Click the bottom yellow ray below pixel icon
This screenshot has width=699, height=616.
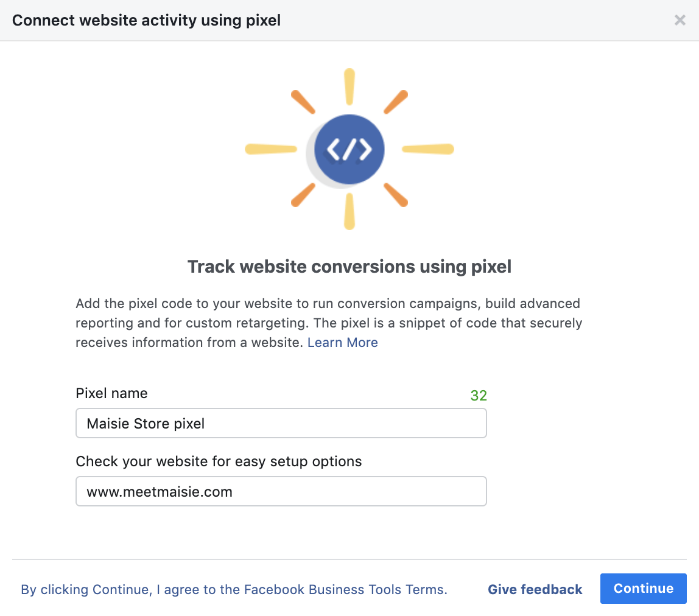point(349,211)
